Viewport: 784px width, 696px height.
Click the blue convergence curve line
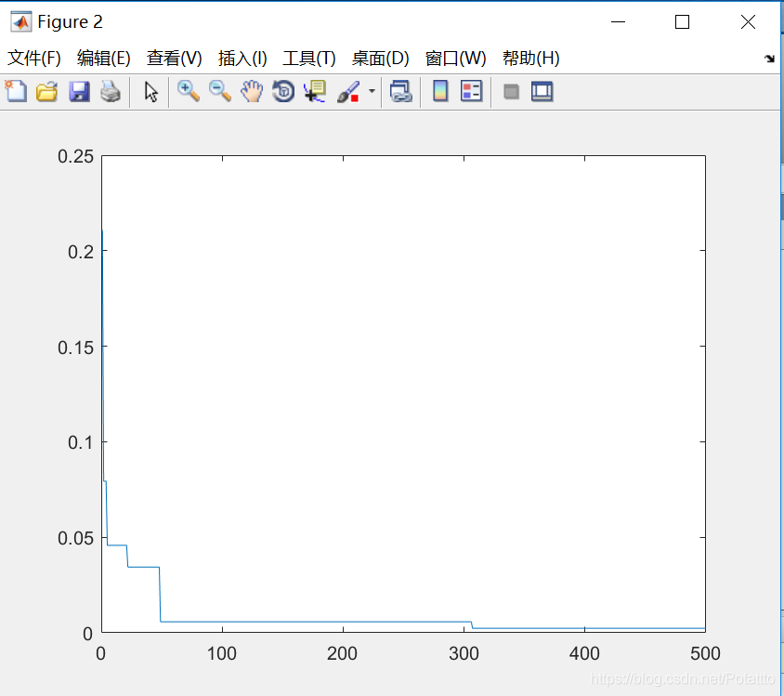315,622
